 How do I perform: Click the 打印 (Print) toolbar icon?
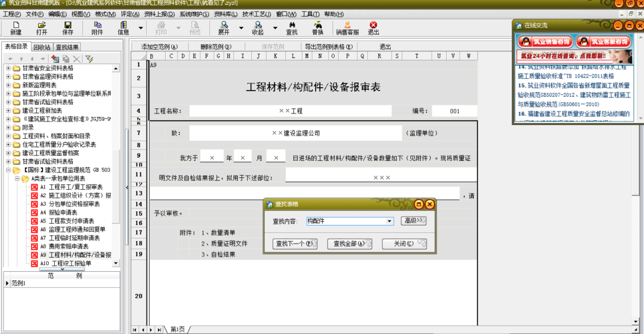[161, 28]
